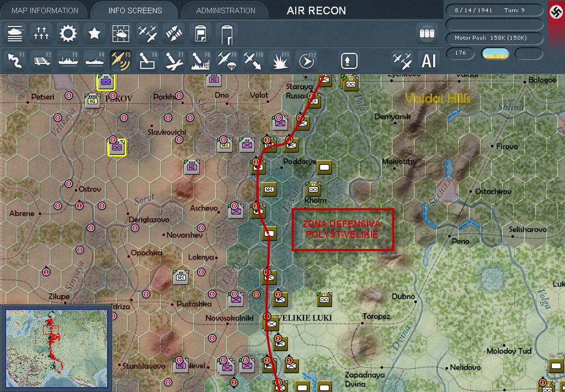This screenshot has height=392, width=565.
Task: Click the stacked cylinders database icon
Action: pos(428,34)
